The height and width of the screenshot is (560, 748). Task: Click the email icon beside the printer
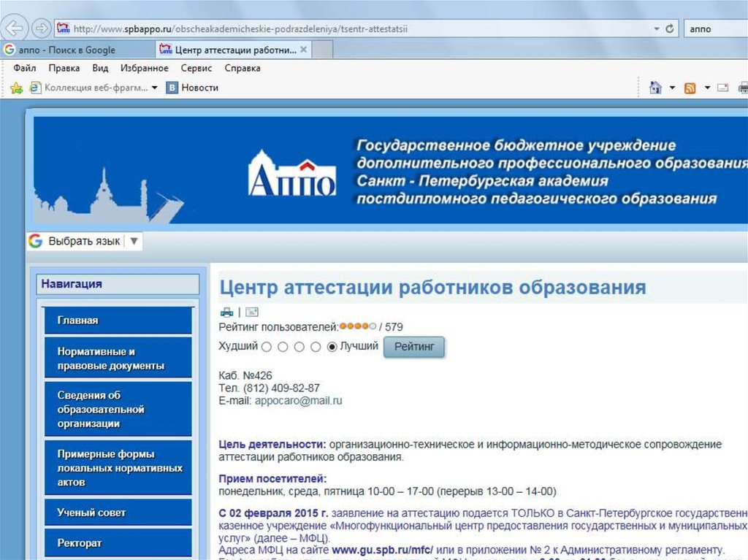(251, 312)
